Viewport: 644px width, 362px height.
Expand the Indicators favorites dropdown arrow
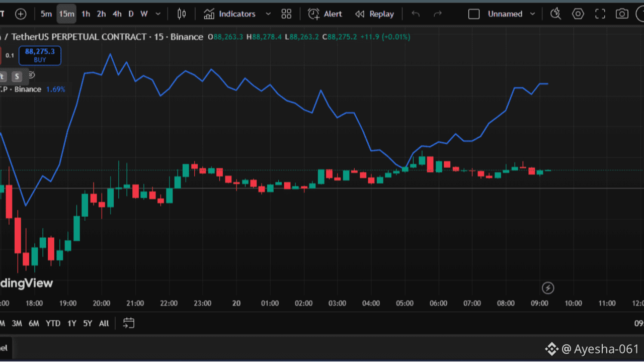268,14
